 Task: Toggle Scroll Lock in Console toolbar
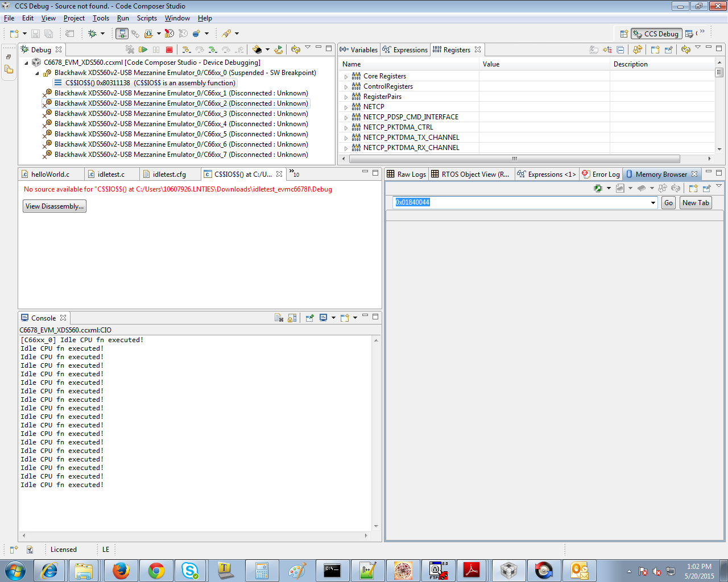coord(292,318)
